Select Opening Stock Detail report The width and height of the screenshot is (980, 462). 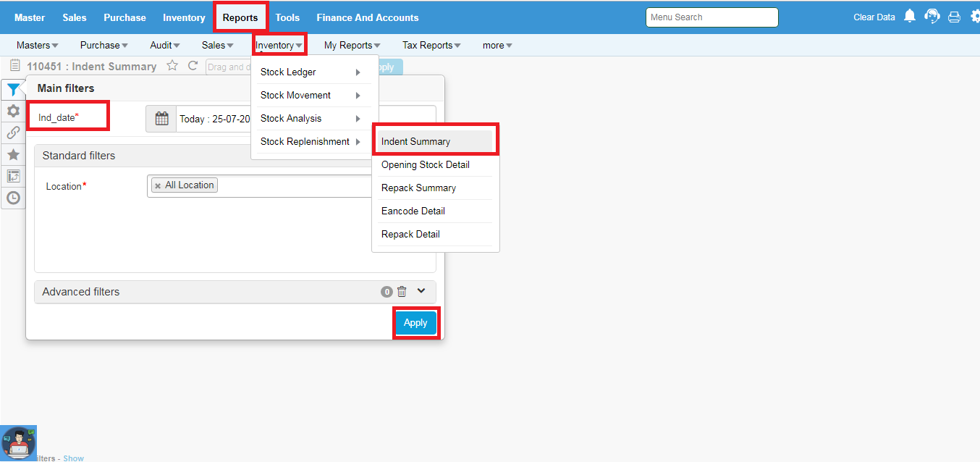[x=426, y=164]
